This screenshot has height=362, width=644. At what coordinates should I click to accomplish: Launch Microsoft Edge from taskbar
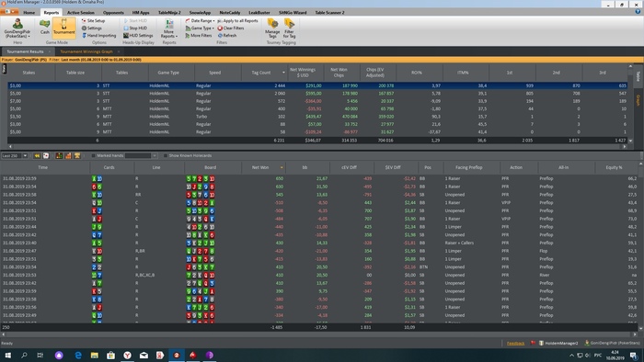[78, 355]
